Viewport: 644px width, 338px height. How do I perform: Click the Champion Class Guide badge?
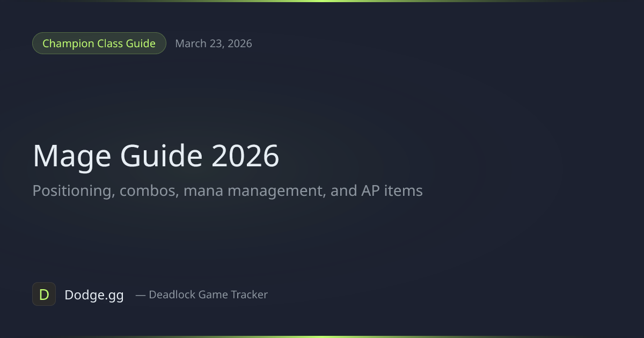click(99, 43)
